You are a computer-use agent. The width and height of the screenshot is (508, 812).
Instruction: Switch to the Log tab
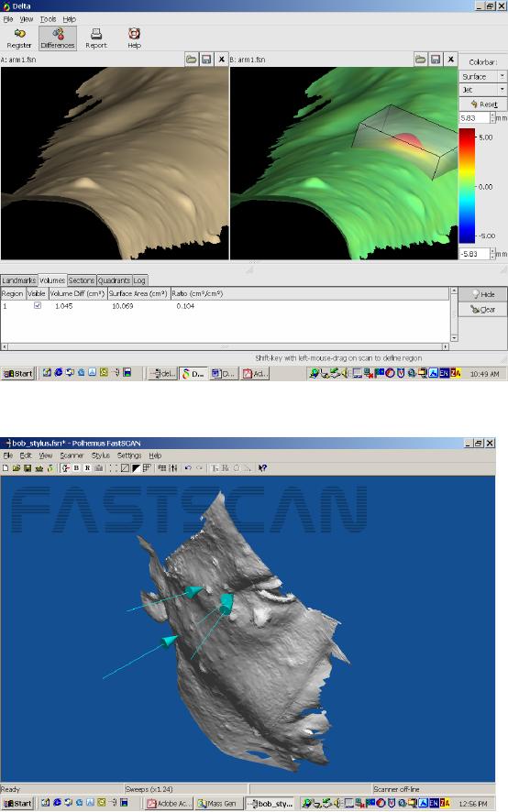(x=139, y=280)
